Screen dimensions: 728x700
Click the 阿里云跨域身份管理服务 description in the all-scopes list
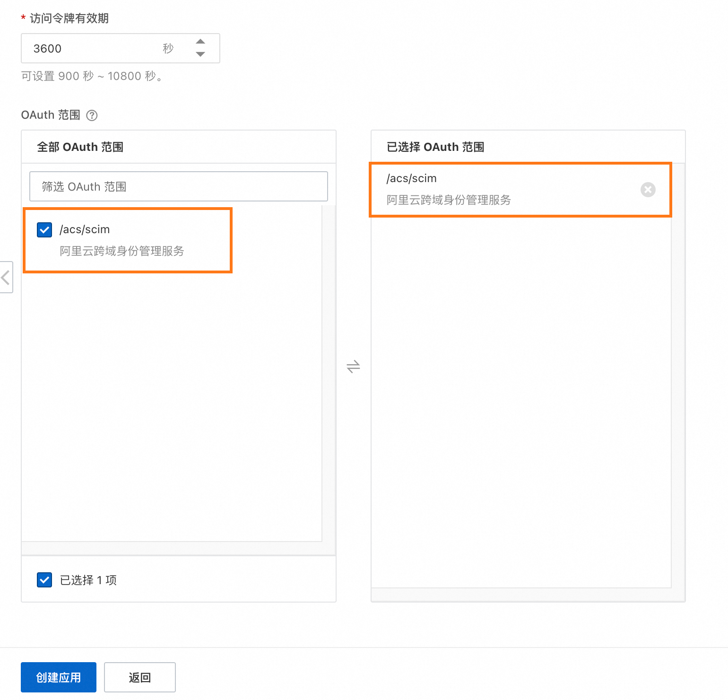tap(122, 251)
